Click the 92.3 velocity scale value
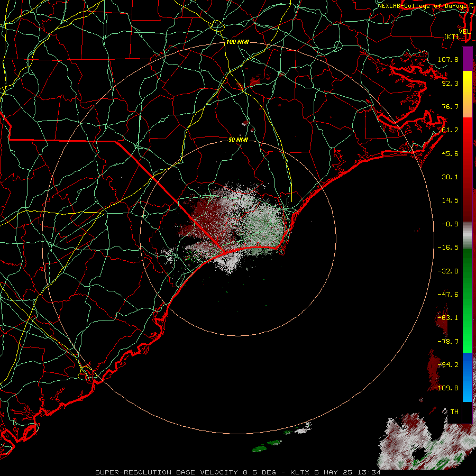 [450, 83]
